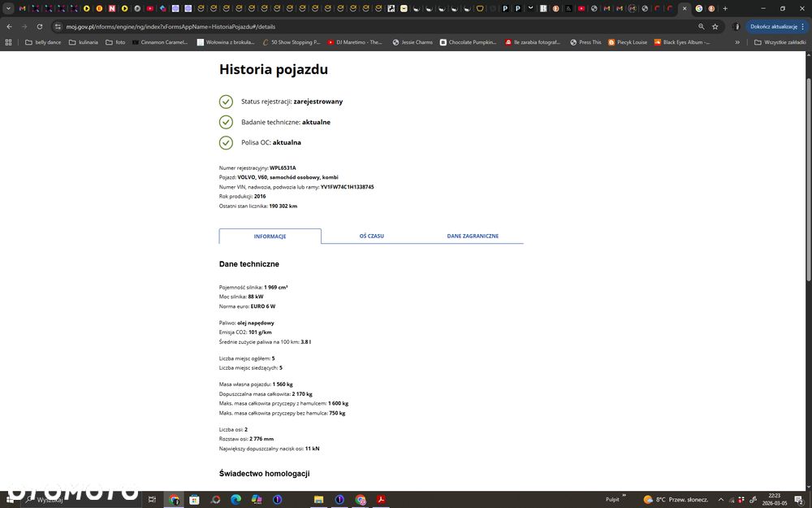Click the olej napędowy fuel value
Viewport: 812px width, 508px height.
(x=256, y=323)
